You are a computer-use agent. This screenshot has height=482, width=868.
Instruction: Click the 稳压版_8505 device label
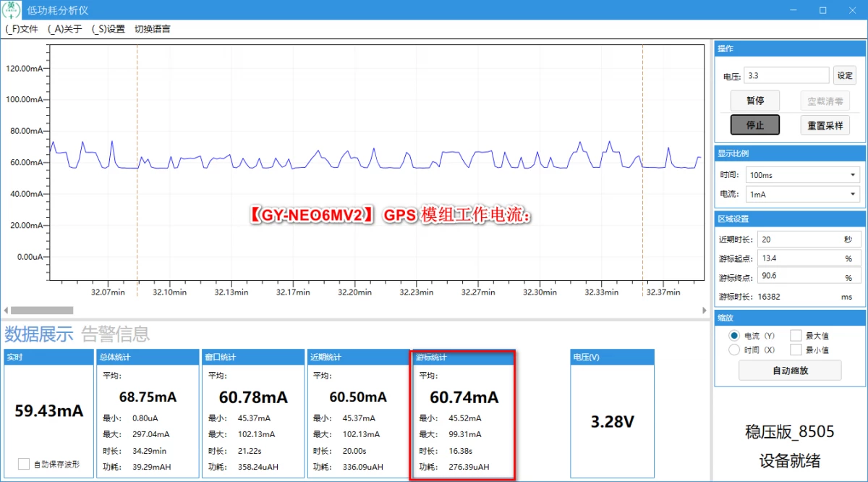[x=790, y=432]
